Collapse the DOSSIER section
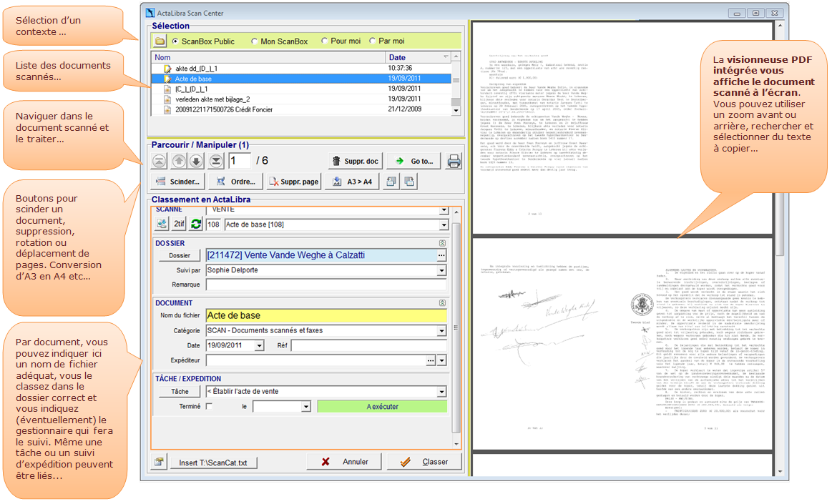The width and height of the screenshot is (832, 504). [x=442, y=243]
